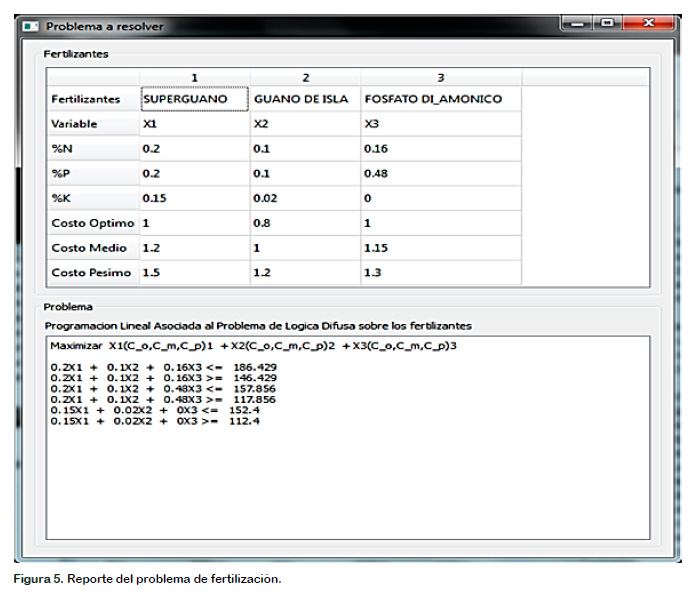Click the constraint ending in 152.4

(155, 410)
